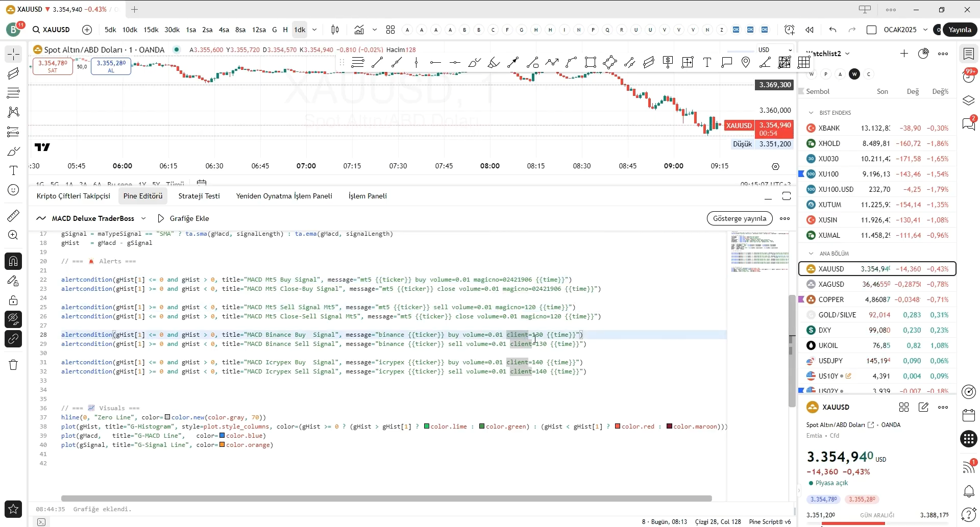Collapse the BIST ENDEKS section

tap(811, 113)
